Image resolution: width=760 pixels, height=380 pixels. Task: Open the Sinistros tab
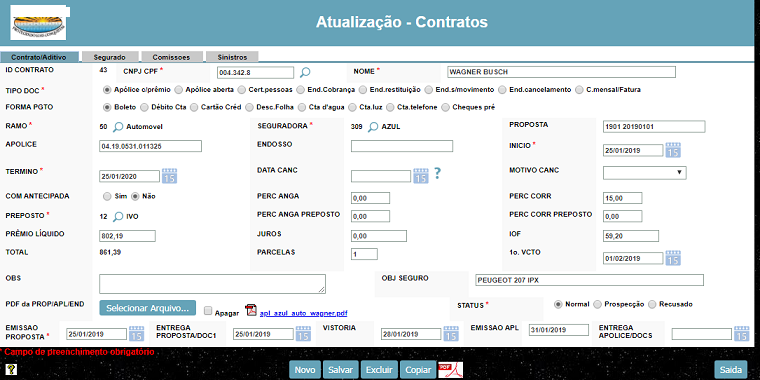coord(232,57)
